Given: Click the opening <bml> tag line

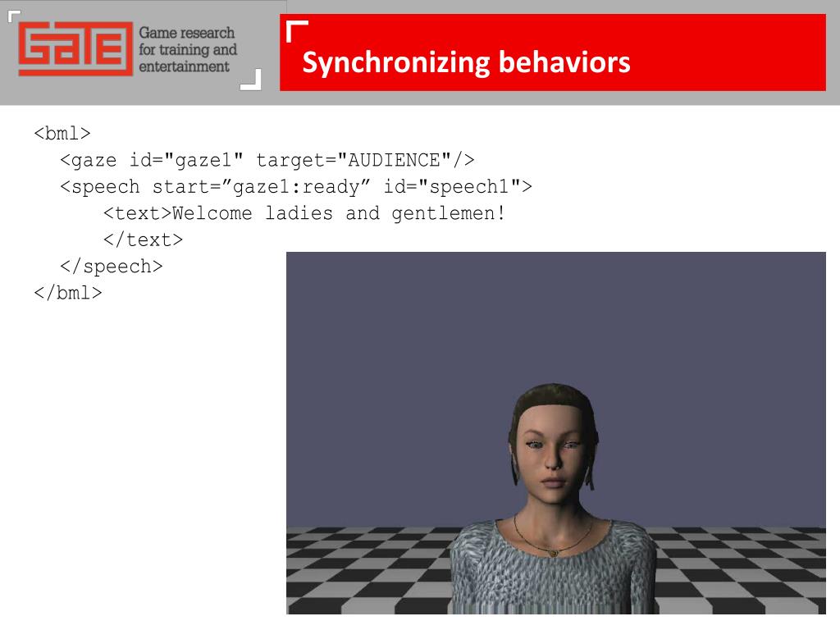Looking at the screenshot, I should [x=62, y=134].
